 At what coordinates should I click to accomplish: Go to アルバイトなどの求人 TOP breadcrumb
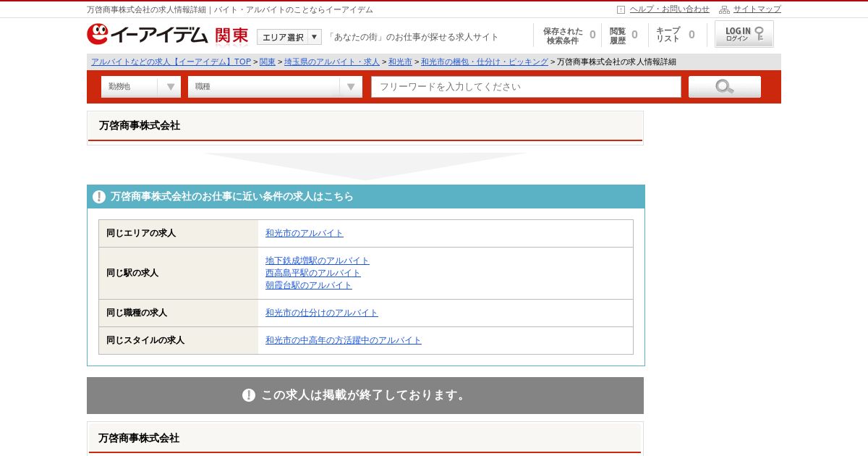[171, 62]
